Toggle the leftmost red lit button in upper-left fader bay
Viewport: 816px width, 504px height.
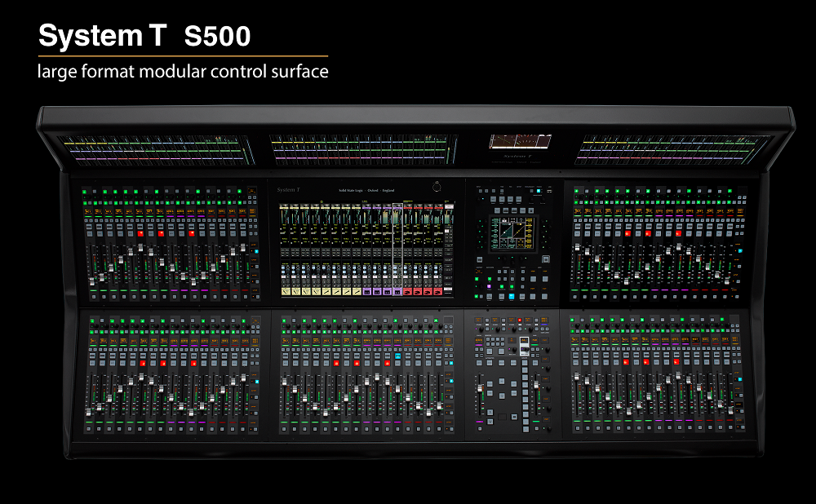pos(140,232)
